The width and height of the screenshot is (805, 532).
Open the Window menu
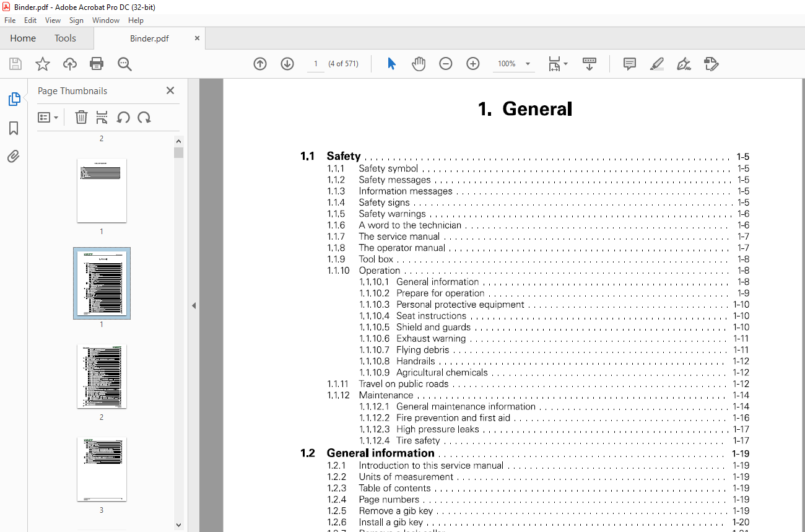pos(106,20)
